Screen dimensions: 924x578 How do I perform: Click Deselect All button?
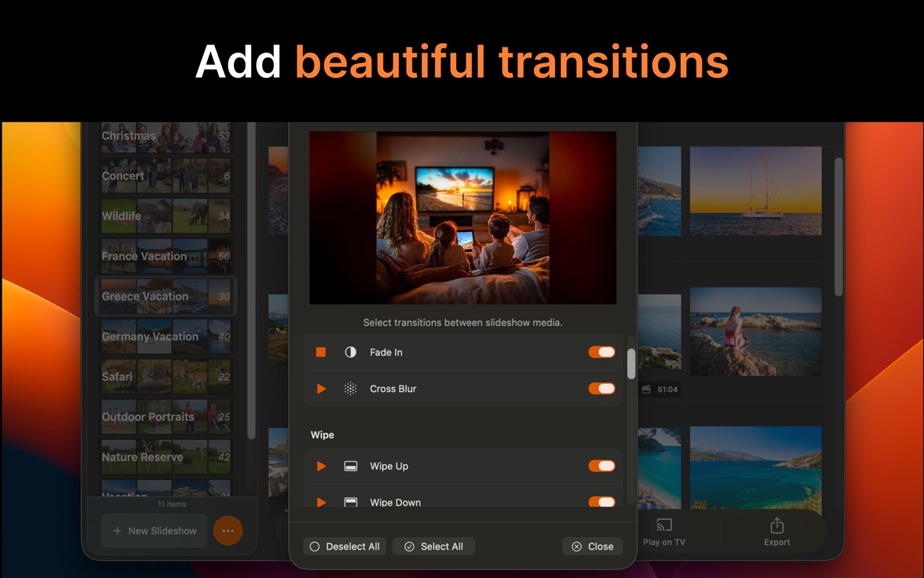pos(345,546)
